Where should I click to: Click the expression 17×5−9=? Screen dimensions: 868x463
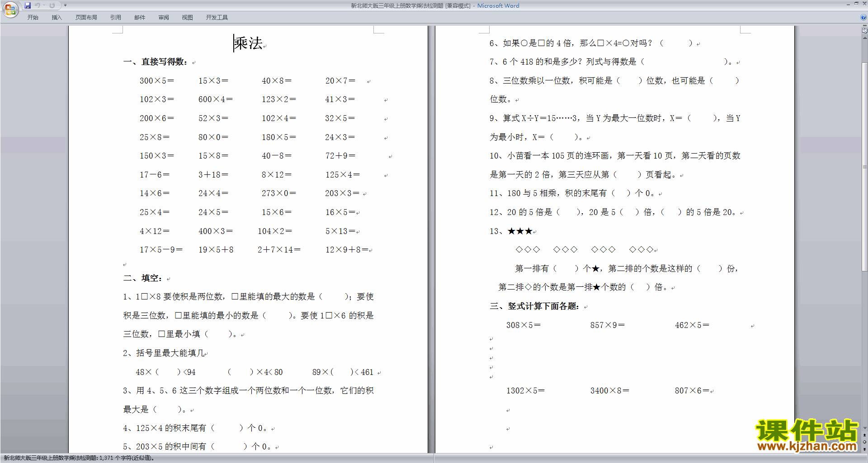click(161, 250)
